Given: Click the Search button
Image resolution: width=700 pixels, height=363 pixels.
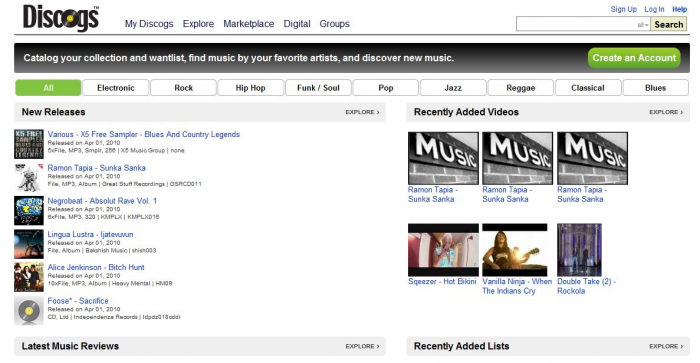Looking at the screenshot, I should [668, 24].
